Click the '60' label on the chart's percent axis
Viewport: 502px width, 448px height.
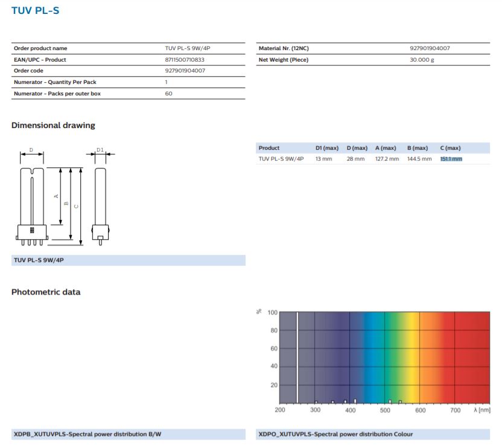point(274,348)
